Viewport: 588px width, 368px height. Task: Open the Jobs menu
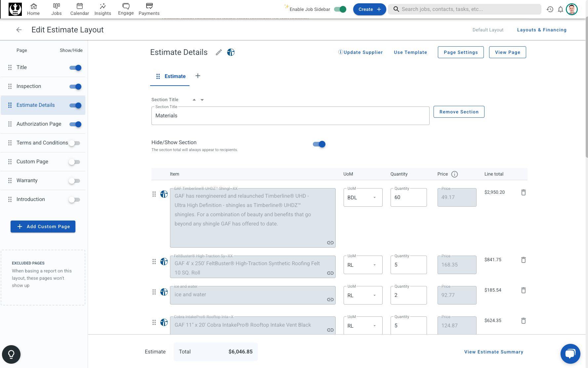point(57,9)
